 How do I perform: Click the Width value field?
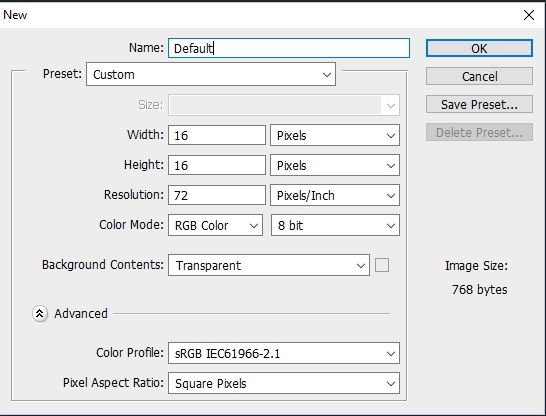pyautogui.click(x=217, y=135)
